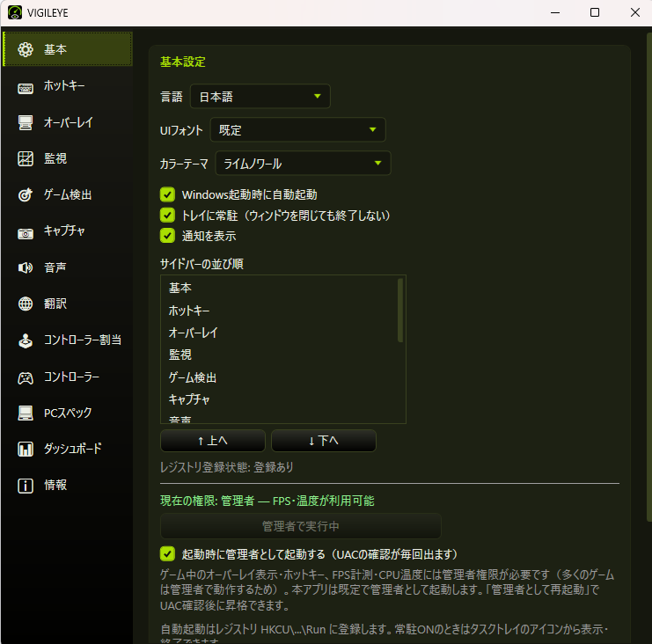Click the main settings panel scrollbar
Image resolution: width=652 pixels, height=644 pixels.
(649, 277)
